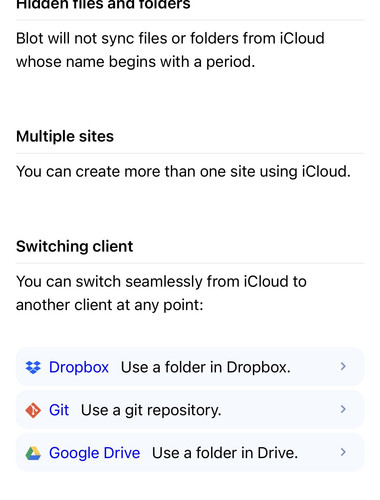Click the 'Hidden files and folders' heading
The width and height of the screenshot is (380, 500).
coord(103,5)
